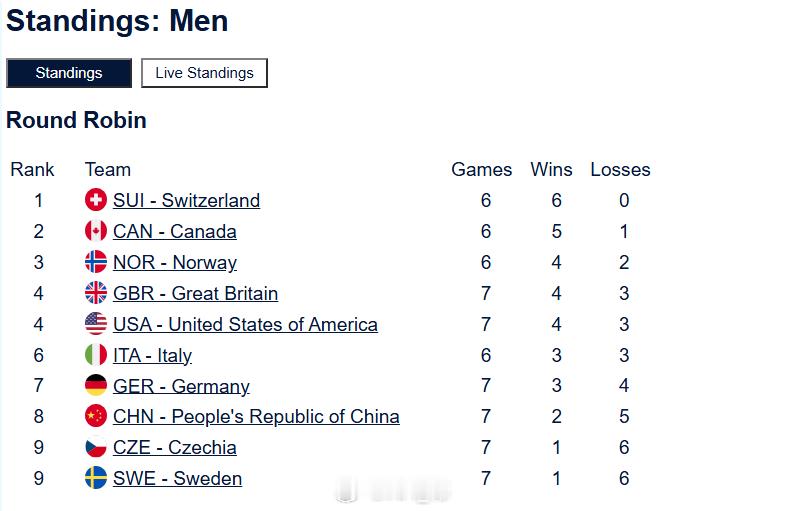This screenshot has width=787, height=511.
Task: Select the Standings tab
Action: pyautogui.click(x=69, y=73)
